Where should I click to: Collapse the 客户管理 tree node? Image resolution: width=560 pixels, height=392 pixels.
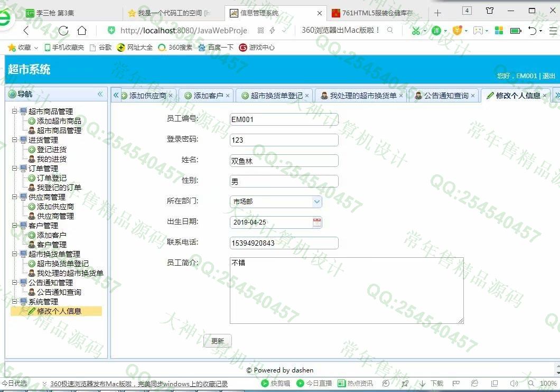[14, 225]
